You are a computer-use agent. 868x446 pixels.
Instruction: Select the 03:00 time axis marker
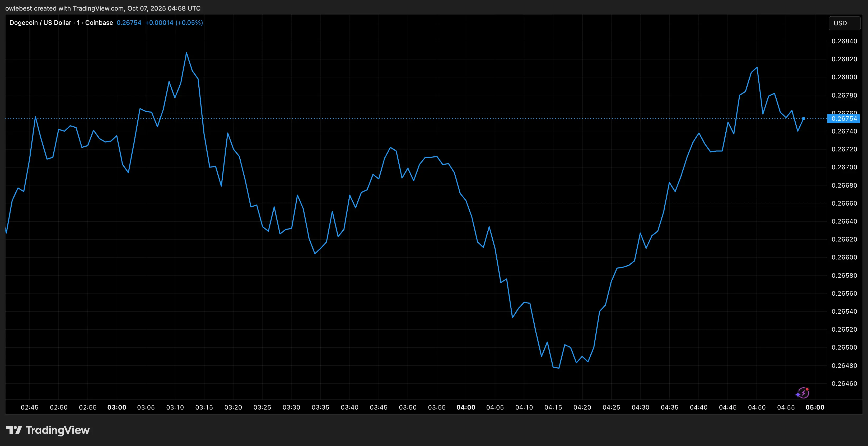pyautogui.click(x=116, y=407)
